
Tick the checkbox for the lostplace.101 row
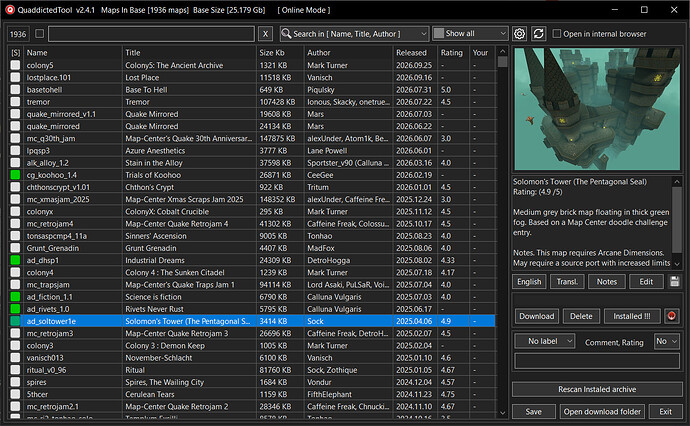point(15,77)
